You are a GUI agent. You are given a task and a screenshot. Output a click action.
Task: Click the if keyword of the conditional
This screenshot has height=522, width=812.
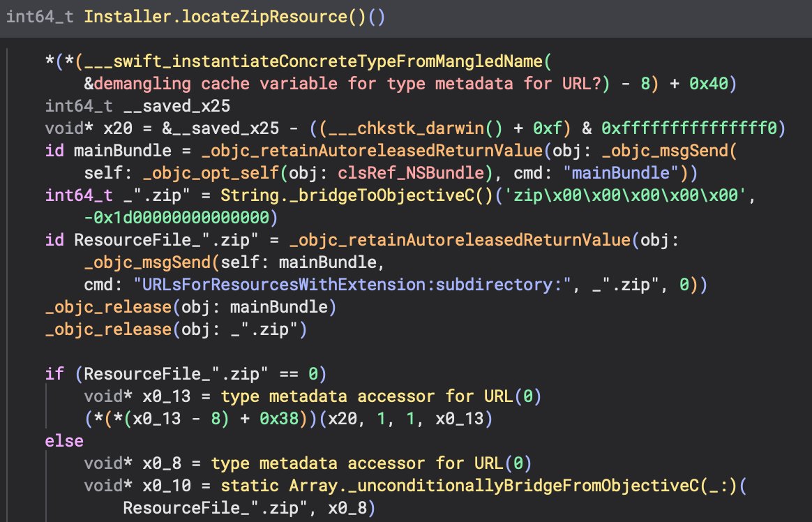(54, 374)
